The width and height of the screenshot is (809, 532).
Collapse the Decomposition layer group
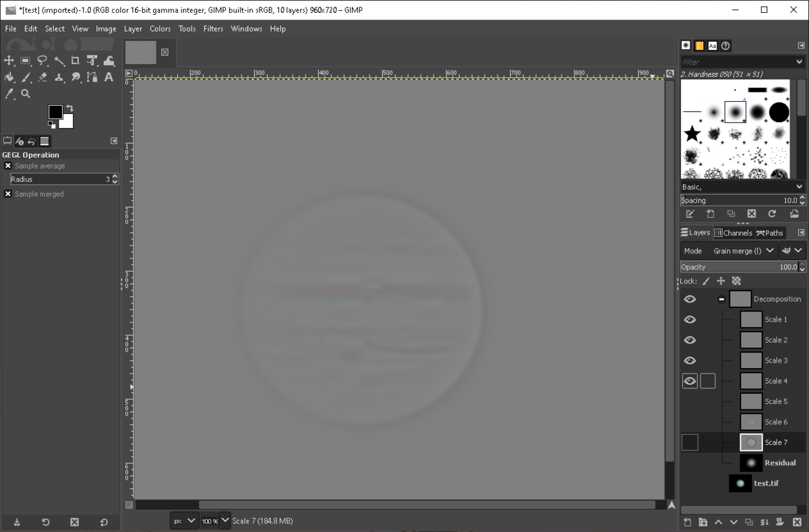(x=721, y=299)
